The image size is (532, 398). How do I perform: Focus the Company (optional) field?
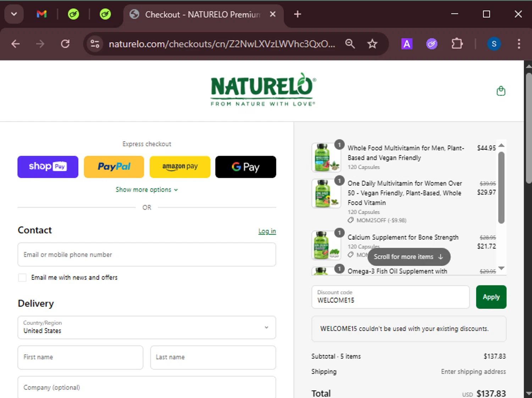click(x=147, y=387)
